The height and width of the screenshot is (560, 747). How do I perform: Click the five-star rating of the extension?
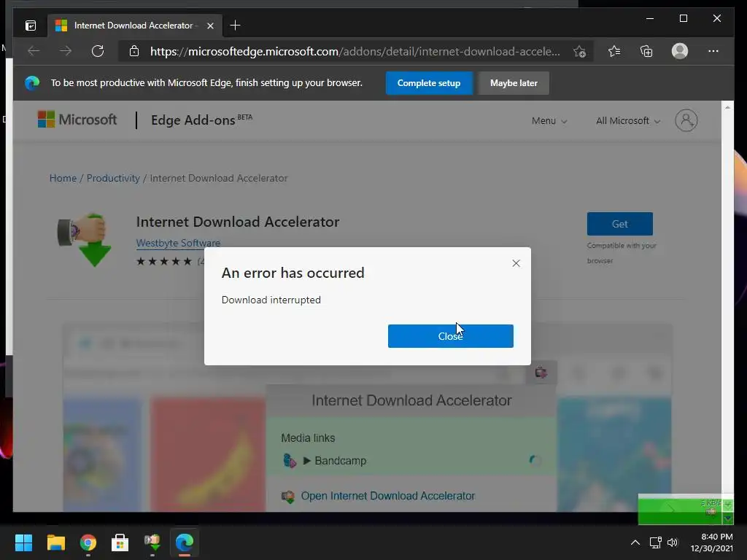pos(164,262)
